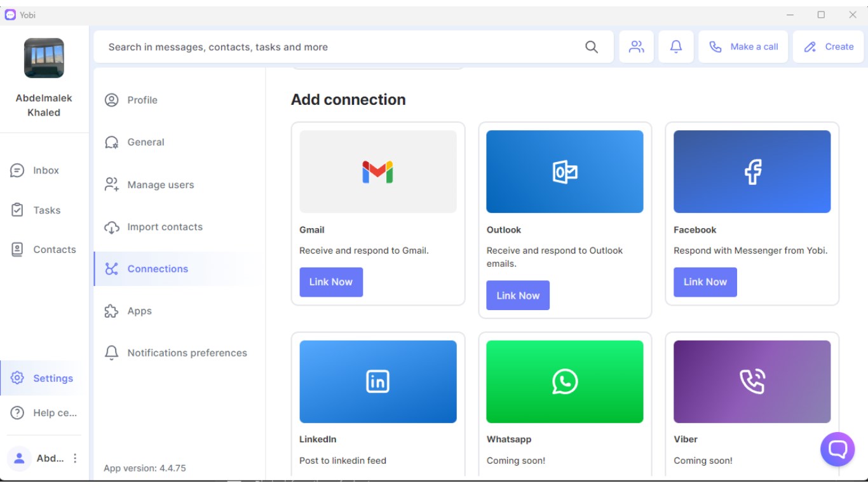
Task: Click the Import contacts cloud icon
Action: pos(112,227)
